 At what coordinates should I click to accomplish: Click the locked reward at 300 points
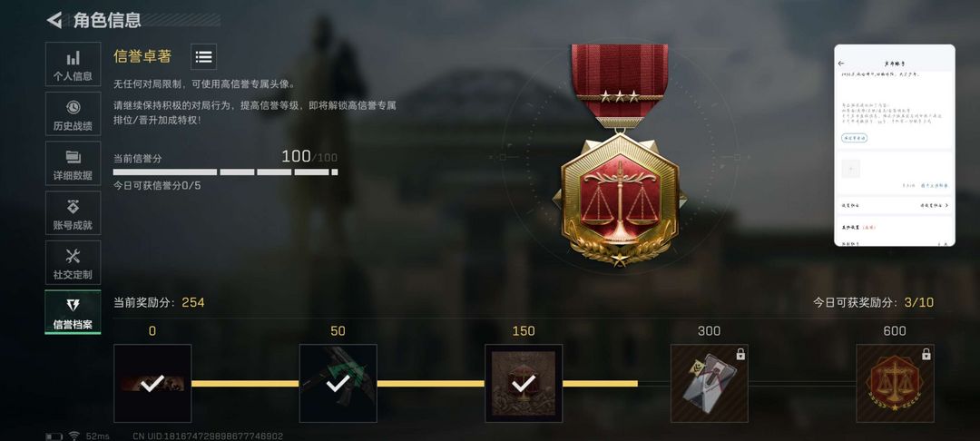pos(710,384)
